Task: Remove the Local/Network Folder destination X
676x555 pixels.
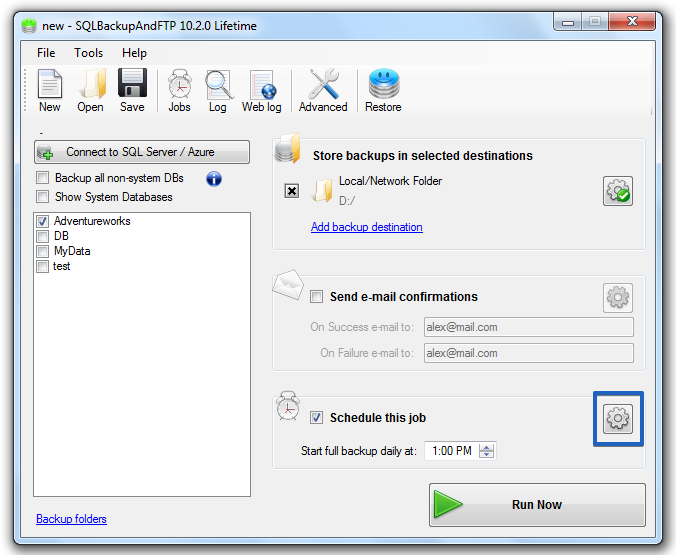Action: pos(292,191)
